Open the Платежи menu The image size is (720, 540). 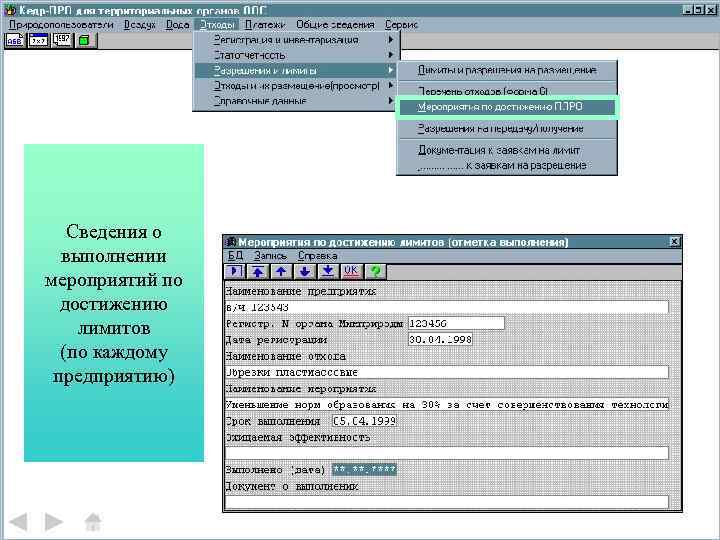264,25
